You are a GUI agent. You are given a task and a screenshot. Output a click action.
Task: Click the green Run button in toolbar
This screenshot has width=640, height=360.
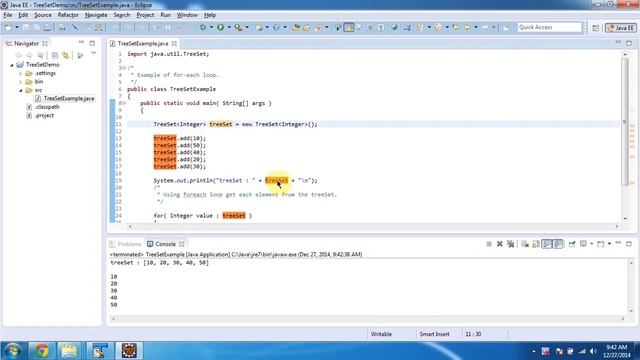220,27
